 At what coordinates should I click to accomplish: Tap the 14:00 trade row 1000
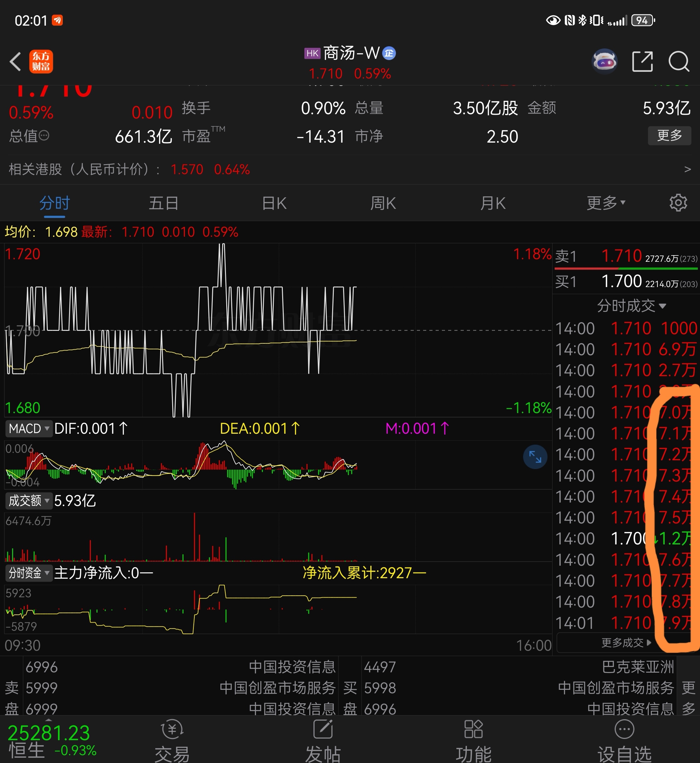click(626, 328)
